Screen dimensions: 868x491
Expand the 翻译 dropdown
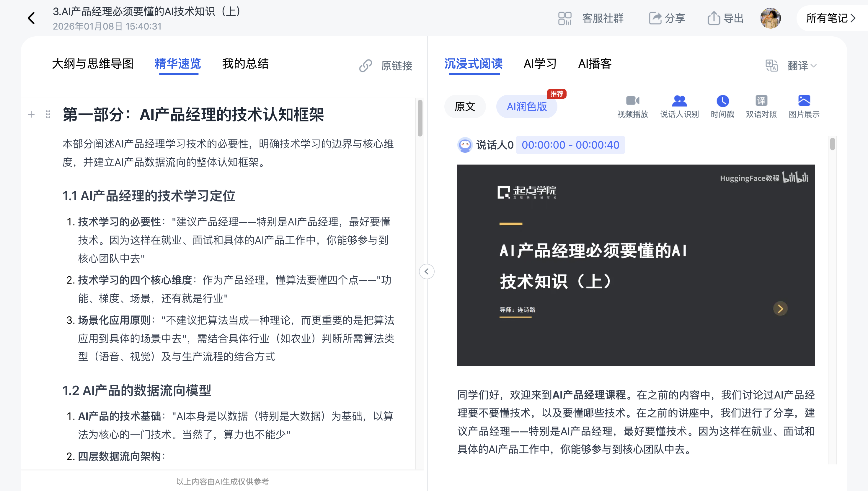802,65
